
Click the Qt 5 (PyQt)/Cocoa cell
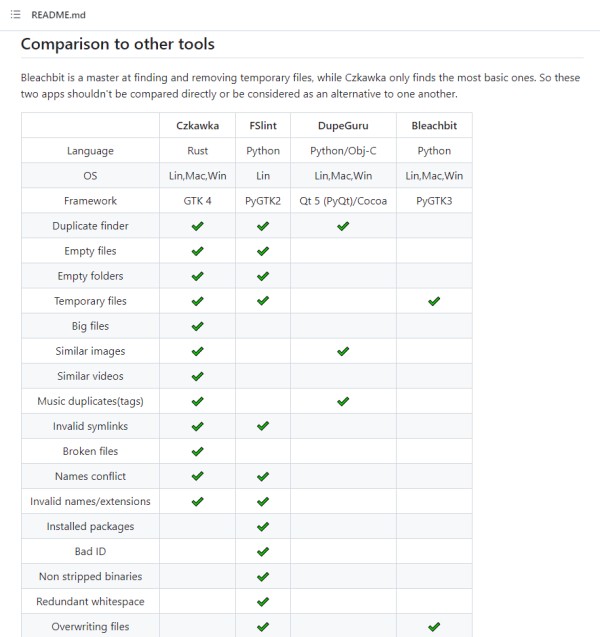pyautogui.click(x=343, y=201)
